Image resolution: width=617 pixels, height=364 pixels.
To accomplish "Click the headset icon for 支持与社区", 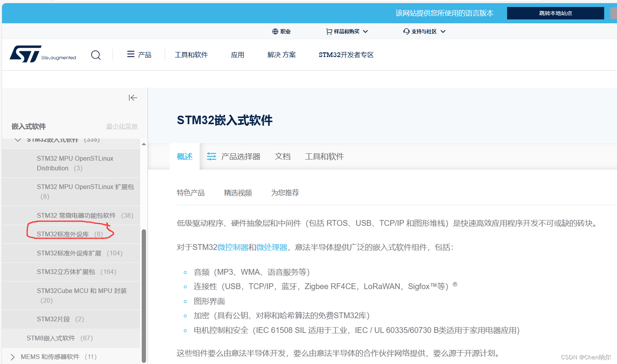I will pyautogui.click(x=406, y=31).
